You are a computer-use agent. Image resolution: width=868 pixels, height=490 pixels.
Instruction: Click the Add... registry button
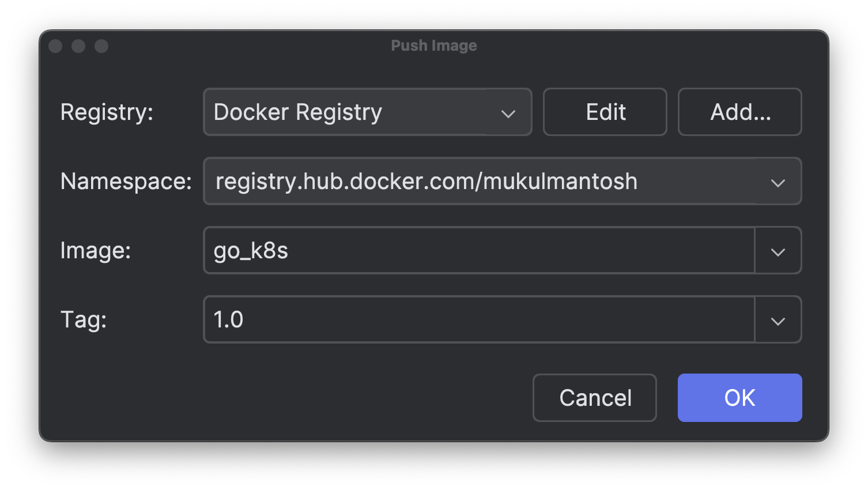(x=740, y=112)
